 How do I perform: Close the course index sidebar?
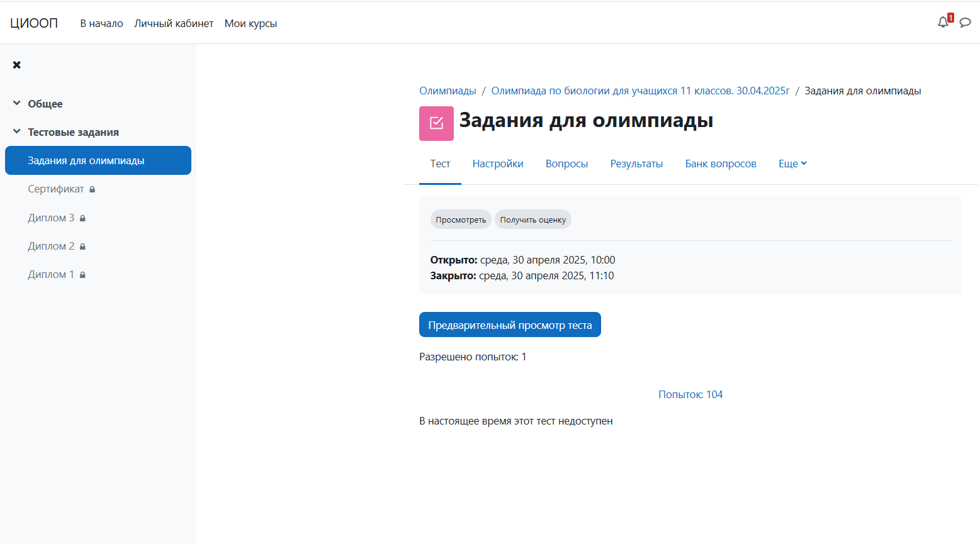click(17, 65)
